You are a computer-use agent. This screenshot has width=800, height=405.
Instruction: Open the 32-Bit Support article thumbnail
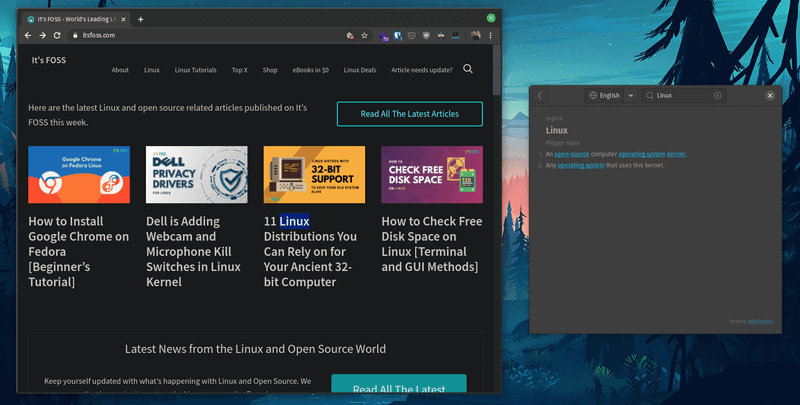[314, 174]
